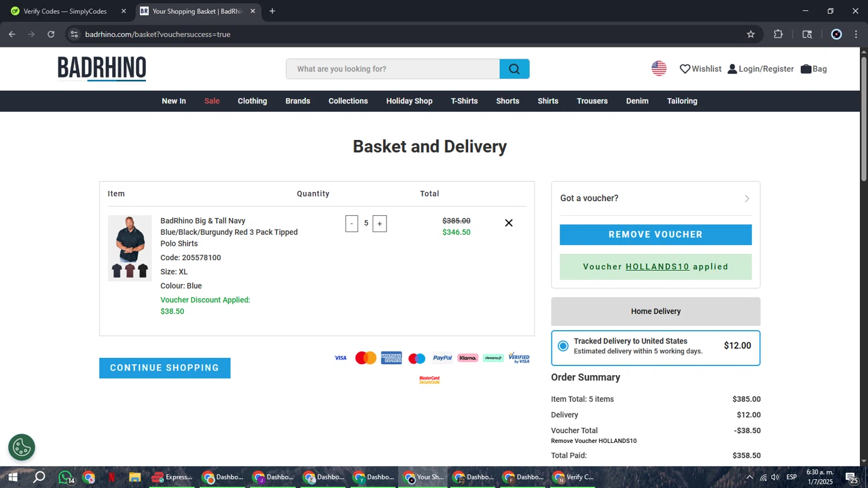868x488 pixels.
Task: Close the Your Shopping Basket tab
Action: tap(253, 11)
